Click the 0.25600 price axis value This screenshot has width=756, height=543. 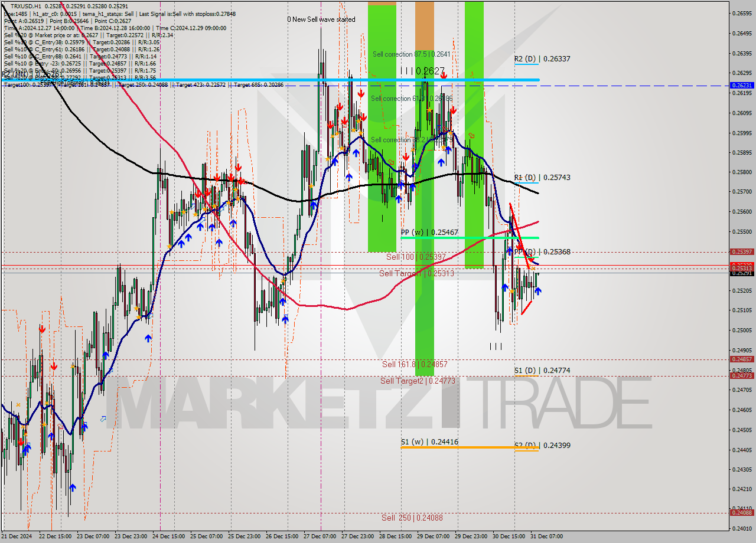[742, 212]
